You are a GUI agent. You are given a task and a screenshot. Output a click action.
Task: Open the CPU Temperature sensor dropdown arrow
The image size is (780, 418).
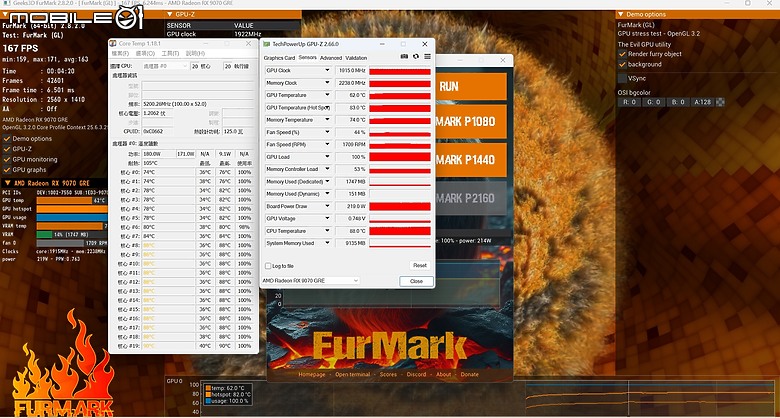(x=327, y=231)
